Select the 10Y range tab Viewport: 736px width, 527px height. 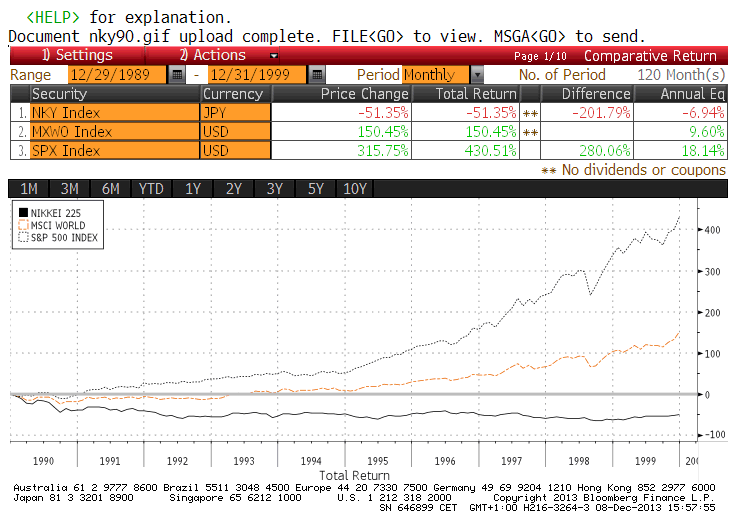pyautogui.click(x=355, y=189)
